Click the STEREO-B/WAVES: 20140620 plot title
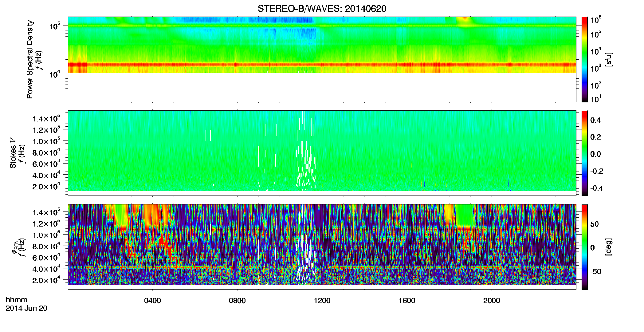The width and height of the screenshot is (644, 332). click(322, 9)
